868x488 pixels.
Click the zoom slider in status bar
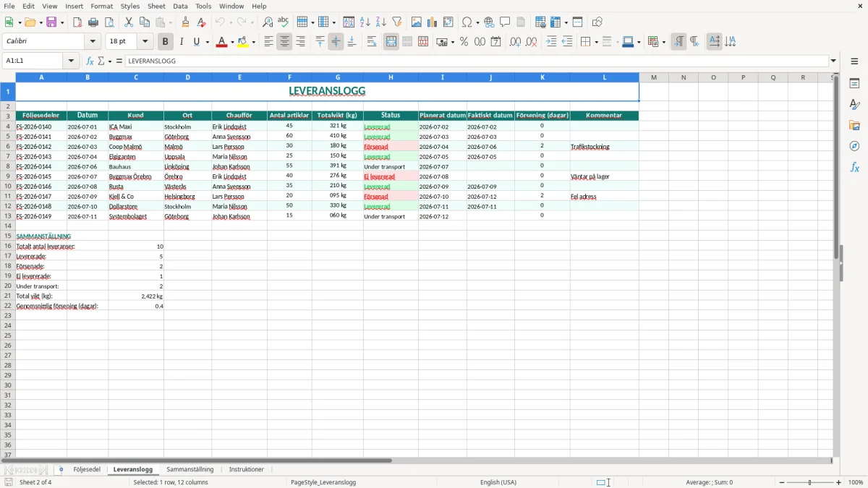coord(810,482)
